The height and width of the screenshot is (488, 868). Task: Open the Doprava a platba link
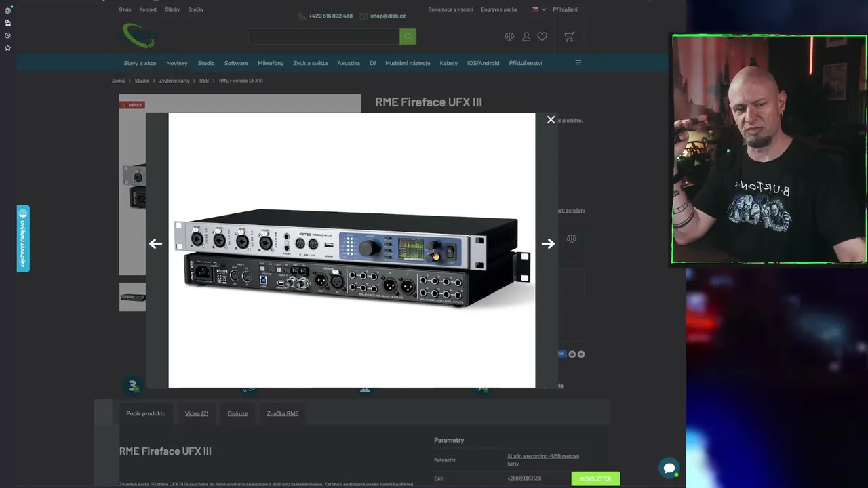coord(499,9)
